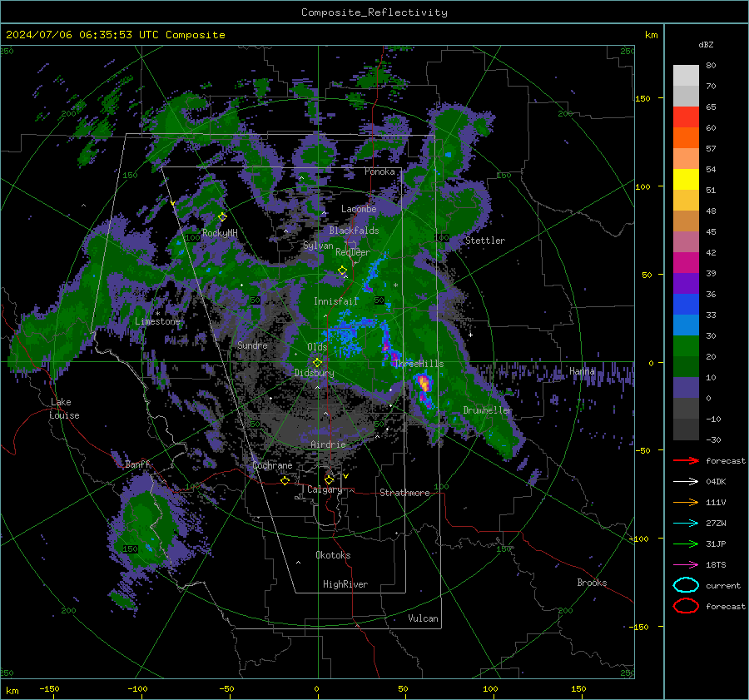Click the cyan 27ZW arrow legend icon
The image size is (749, 700).
tap(686, 524)
